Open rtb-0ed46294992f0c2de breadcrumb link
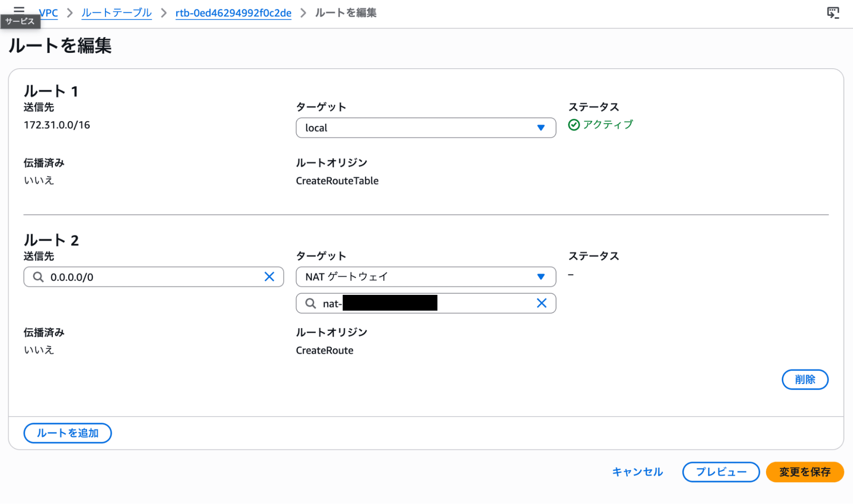Screen dimensions: 853x504 (x=233, y=13)
